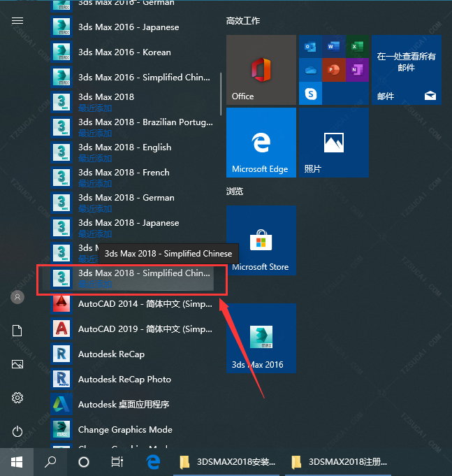This screenshot has width=452, height=476.
Task: Open Skype icon in Office group tile
Action: click(310, 94)
